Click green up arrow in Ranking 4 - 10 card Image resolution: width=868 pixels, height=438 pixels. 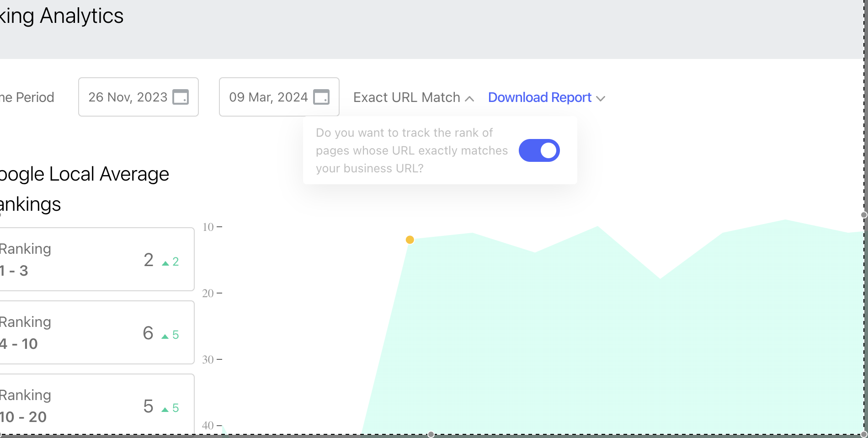pyautogui.click(x=165, y=336)
